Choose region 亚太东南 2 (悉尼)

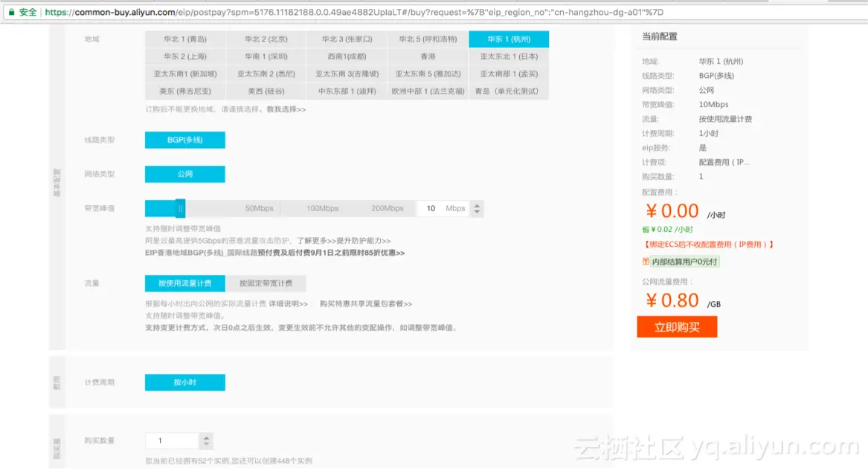(x=266, y=74)
